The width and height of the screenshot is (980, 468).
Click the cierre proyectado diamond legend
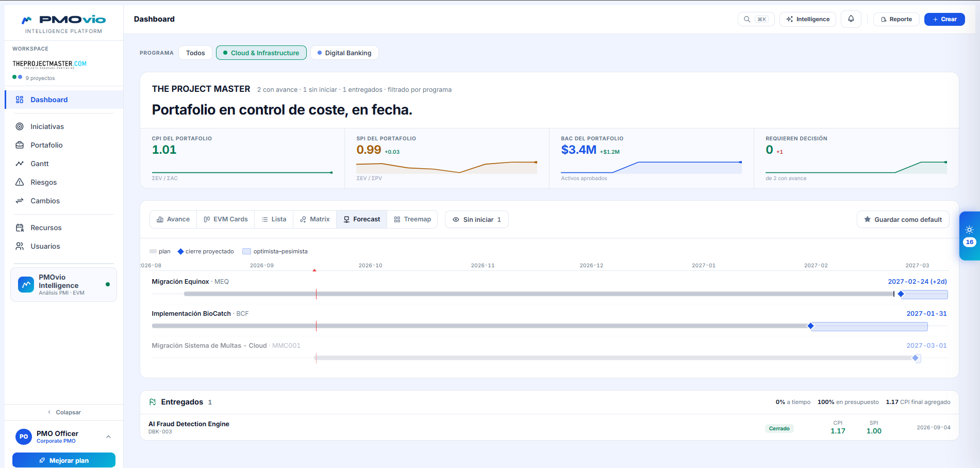coord(180,251)
